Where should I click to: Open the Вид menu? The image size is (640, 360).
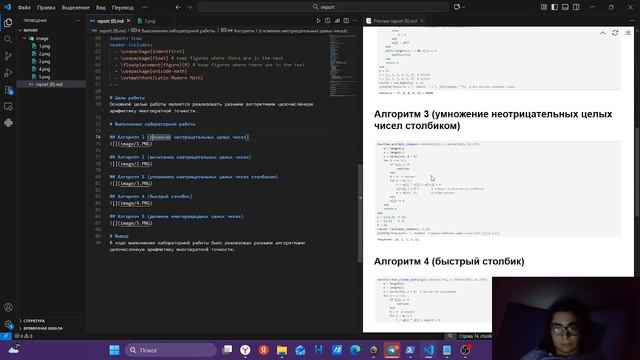tap(100, 7)
